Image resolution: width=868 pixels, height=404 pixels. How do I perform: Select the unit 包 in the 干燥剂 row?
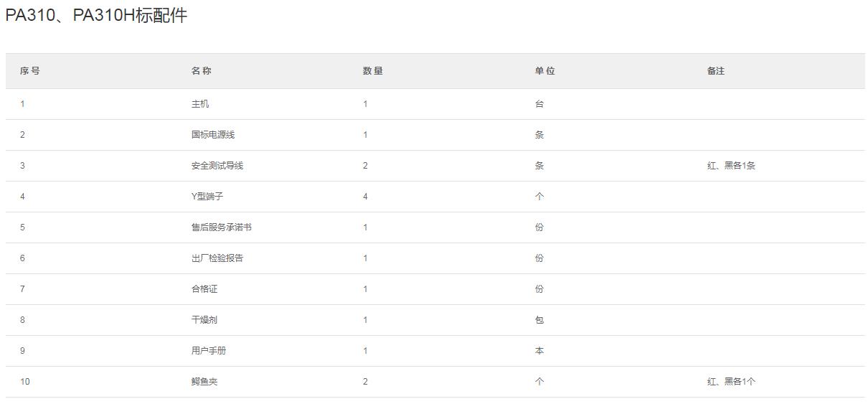tap(539, 320)
